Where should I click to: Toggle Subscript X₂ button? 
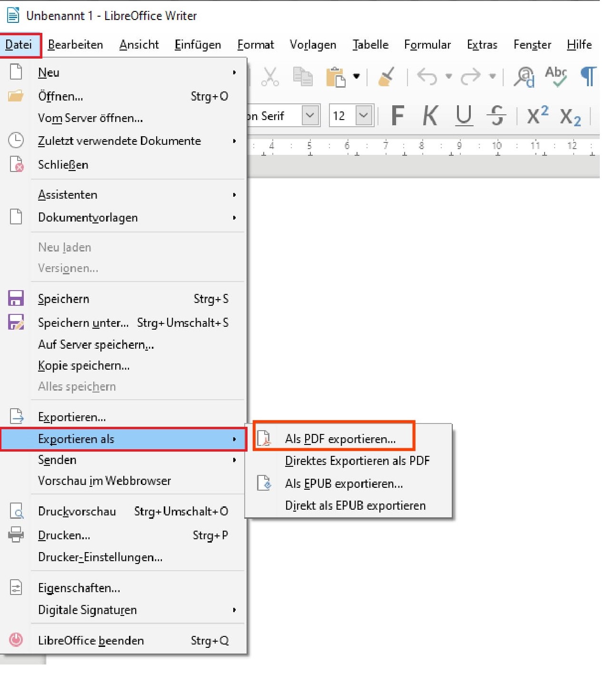570,117
